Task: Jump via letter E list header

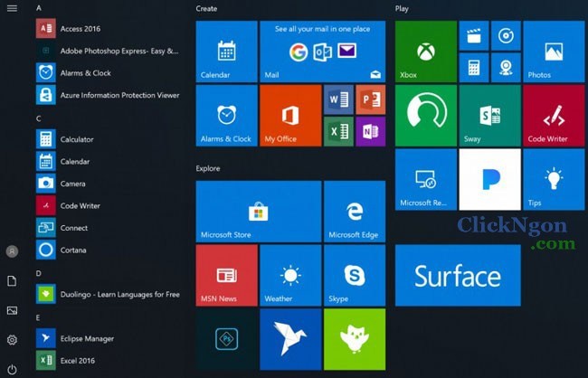Action: pos(38,317)
